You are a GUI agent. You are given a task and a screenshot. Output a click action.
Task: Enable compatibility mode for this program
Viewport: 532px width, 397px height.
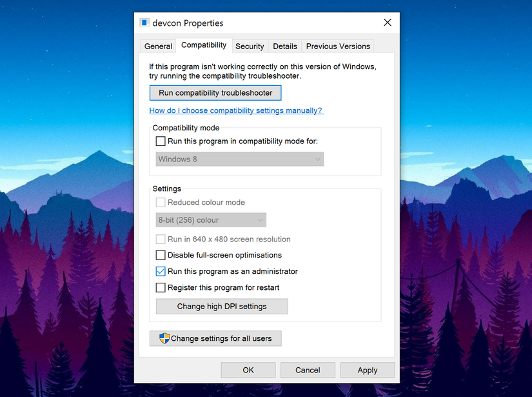[x=160, y=141]
